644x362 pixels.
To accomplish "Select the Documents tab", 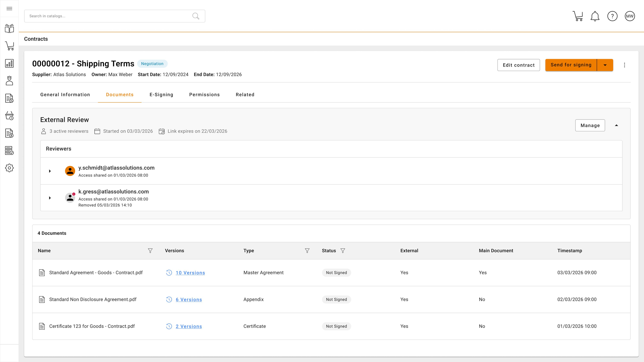I will point(120,95).
